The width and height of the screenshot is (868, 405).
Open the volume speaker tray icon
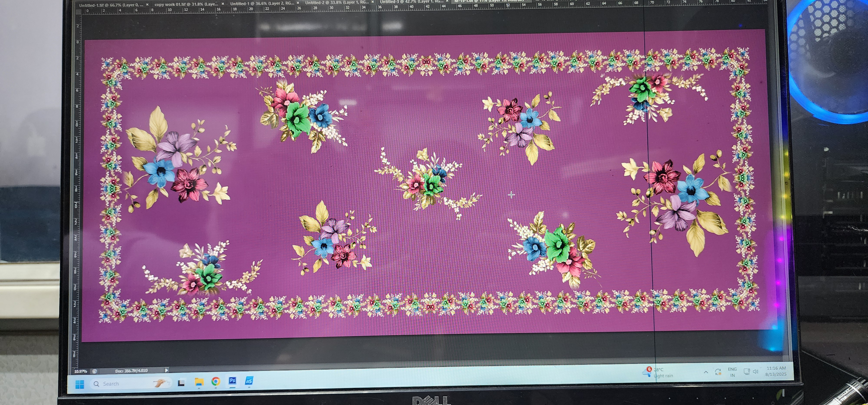coord(755,372)
